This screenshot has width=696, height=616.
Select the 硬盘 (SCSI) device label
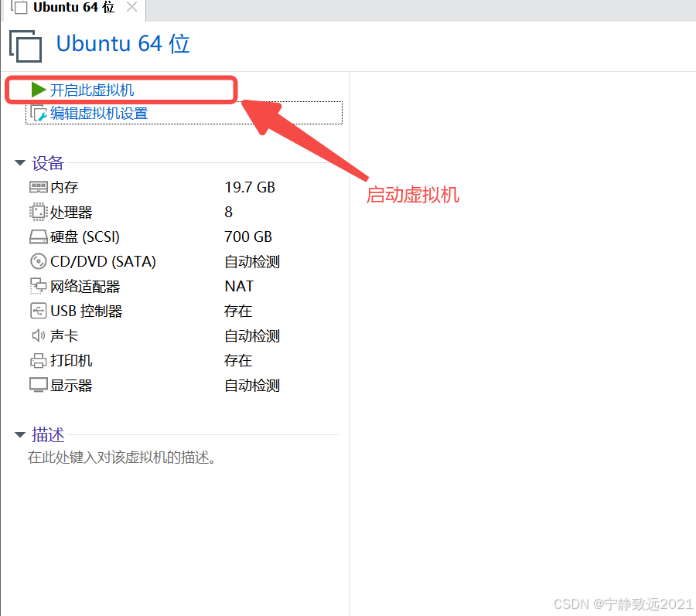point(85,237)
